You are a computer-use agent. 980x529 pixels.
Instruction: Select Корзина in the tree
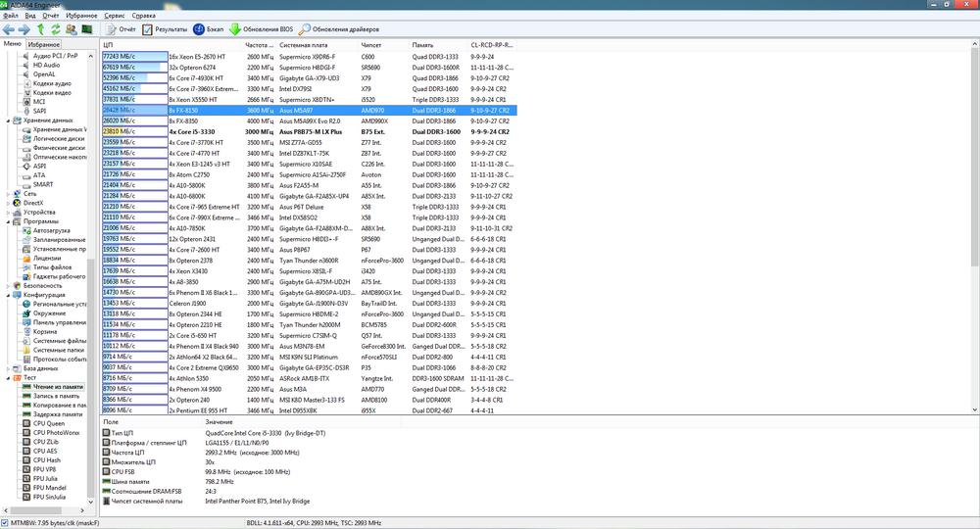point(45,332)
